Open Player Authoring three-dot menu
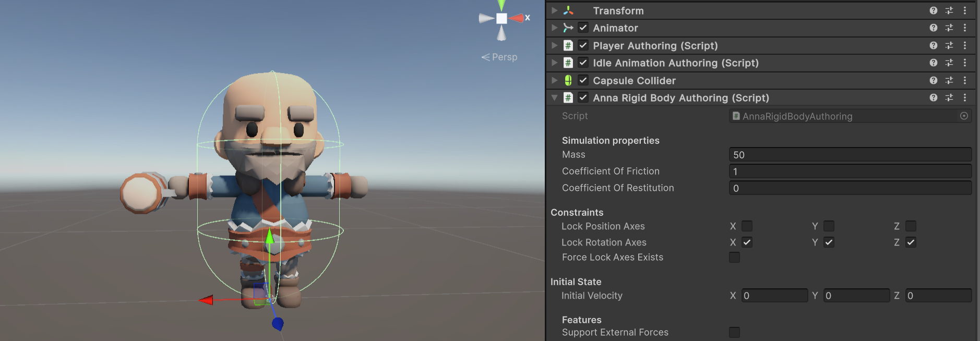980x341 pixels. click(965, 45)
